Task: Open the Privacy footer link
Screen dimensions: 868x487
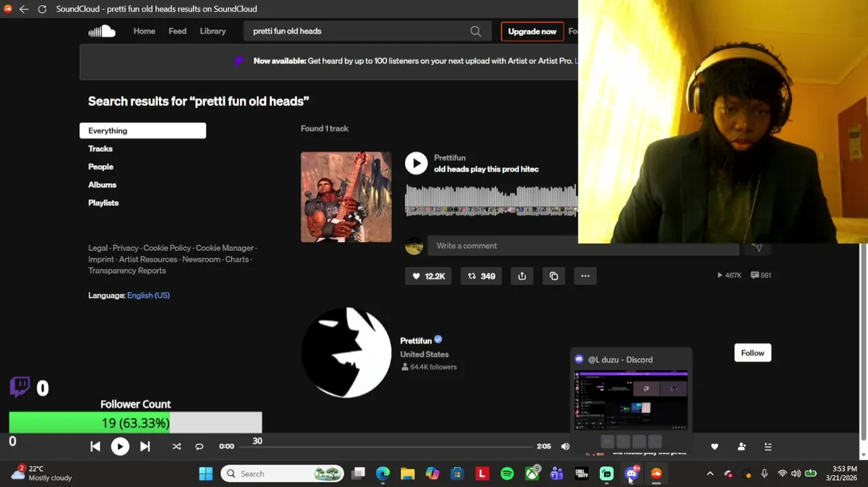Action: (125, 248)
